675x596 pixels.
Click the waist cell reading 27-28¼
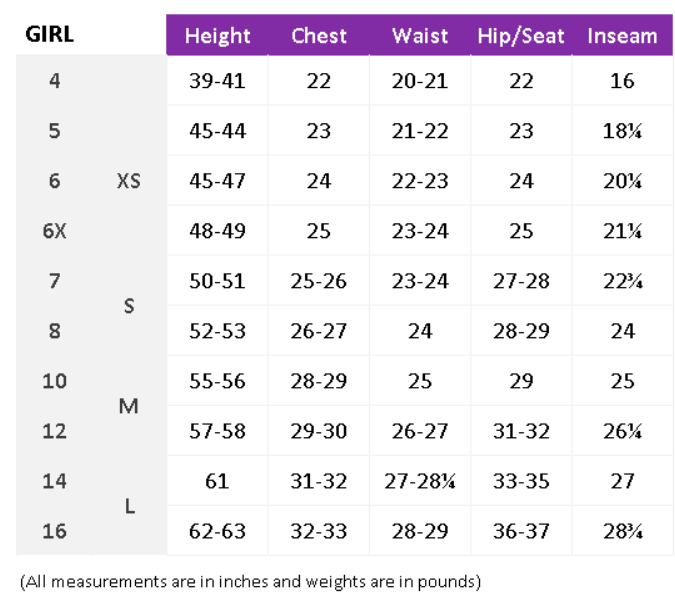[420, 481]
